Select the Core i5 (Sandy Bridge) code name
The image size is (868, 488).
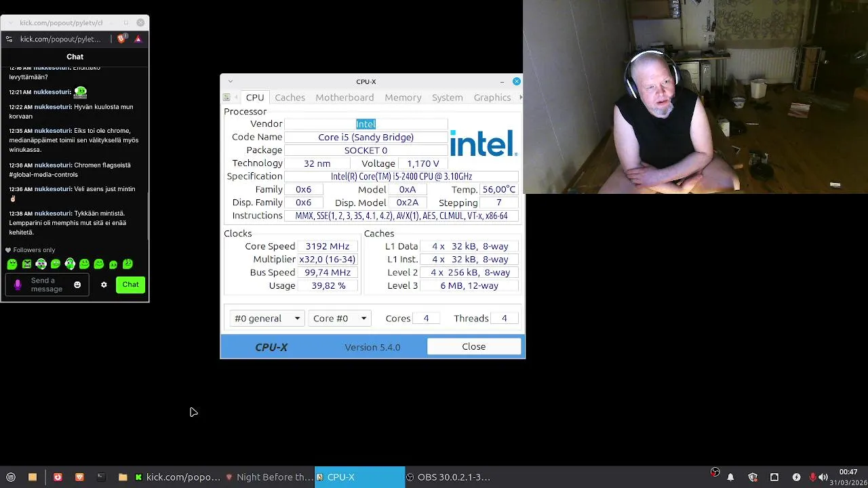[366, 137]
